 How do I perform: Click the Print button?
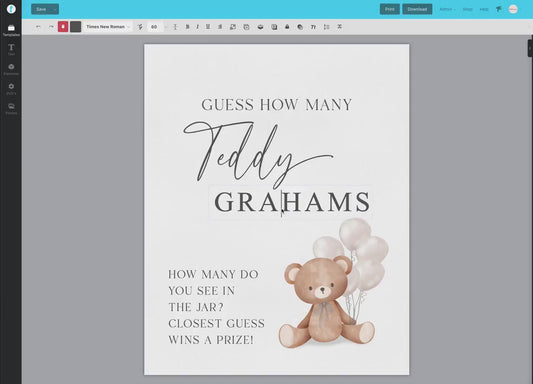click(x=390, y=9)
